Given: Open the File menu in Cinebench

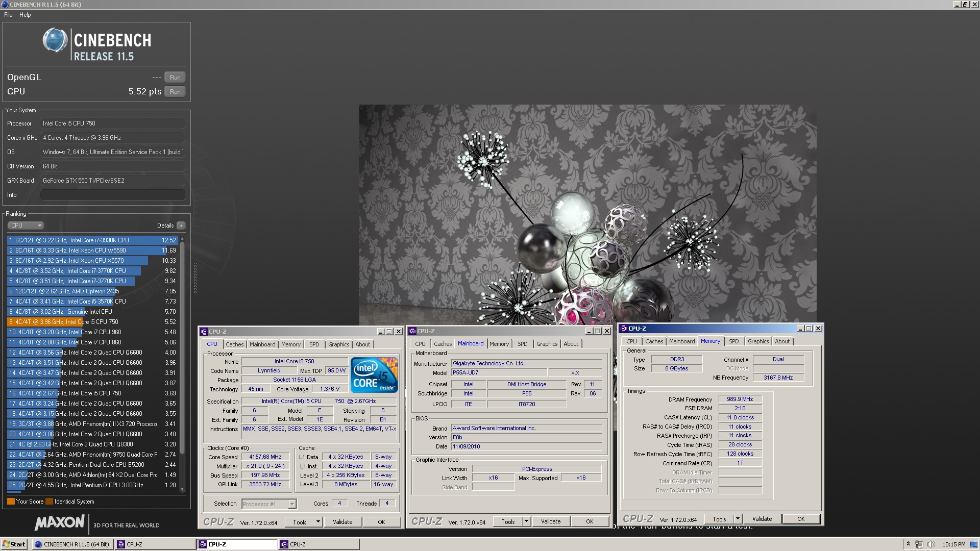Looking at the screenshot, I should click(x=8, y=15).
